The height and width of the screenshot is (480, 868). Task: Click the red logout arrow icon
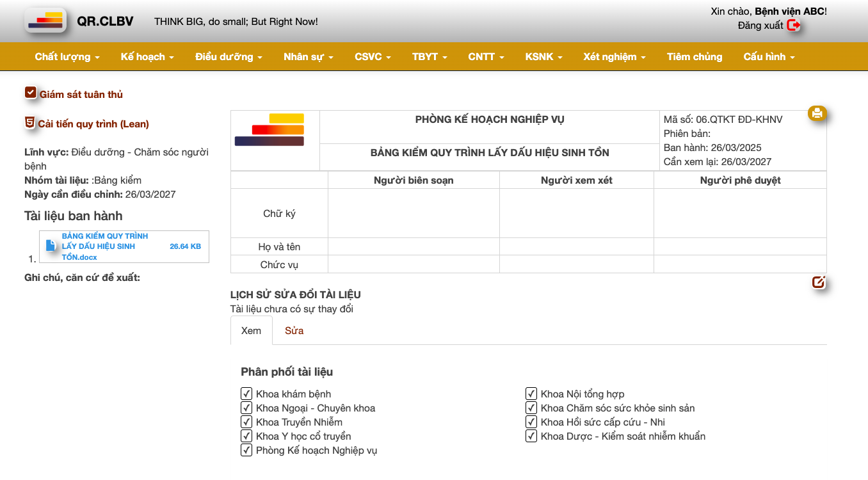pos(794,26)
